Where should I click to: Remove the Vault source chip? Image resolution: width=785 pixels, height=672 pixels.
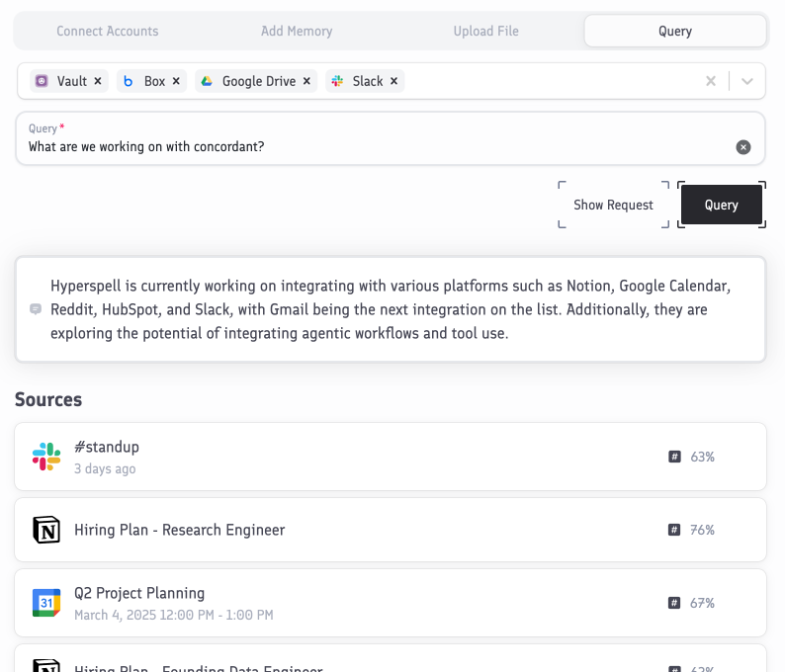[x=98, y=81]
